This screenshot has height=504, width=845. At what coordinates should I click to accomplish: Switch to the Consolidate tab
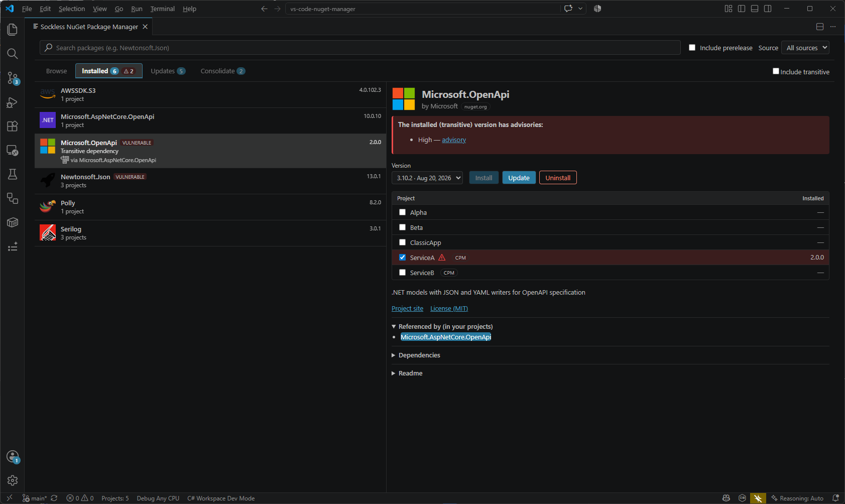[222, 71]
